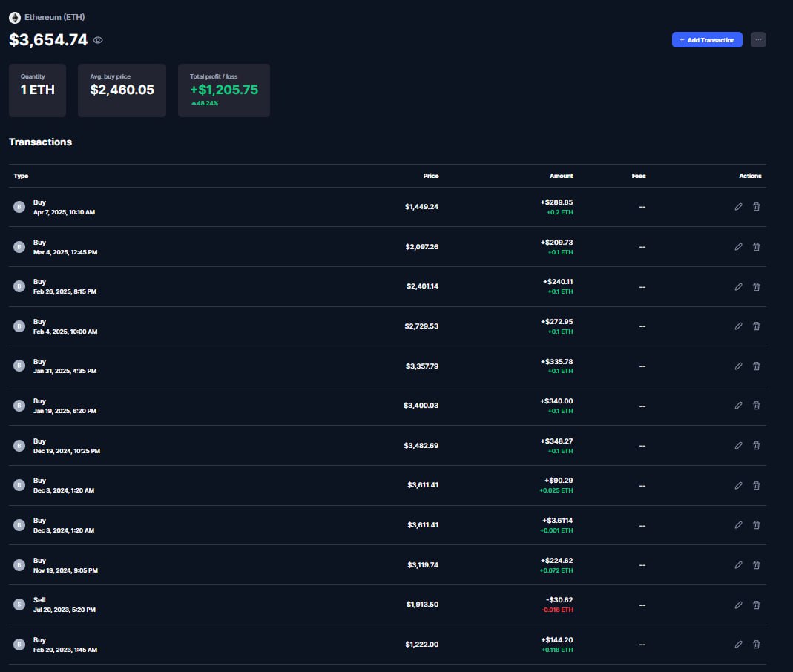Image resolution: width=793 pixels, height=672 pixels.
Task: Edit the Jan 19, 2025 buy transaction
Action: (738, 406)
